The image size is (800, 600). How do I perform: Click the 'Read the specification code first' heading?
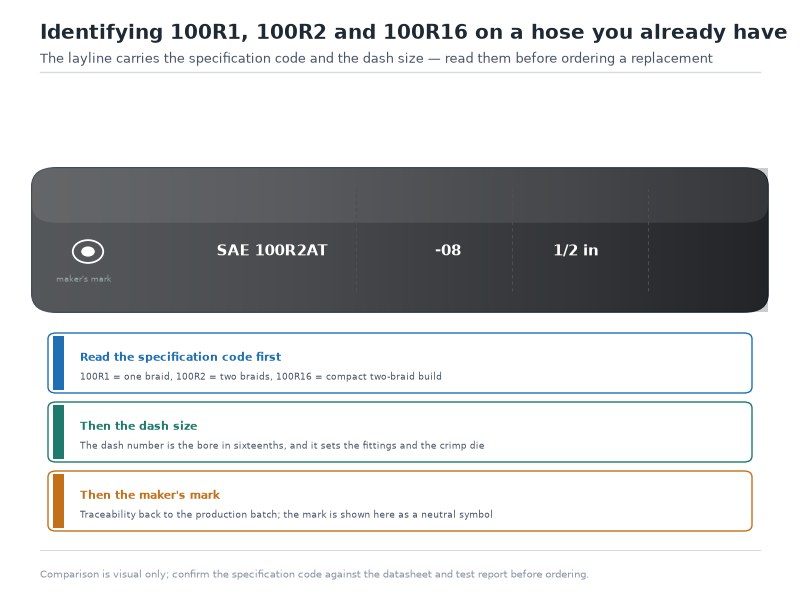pos(181,357)
